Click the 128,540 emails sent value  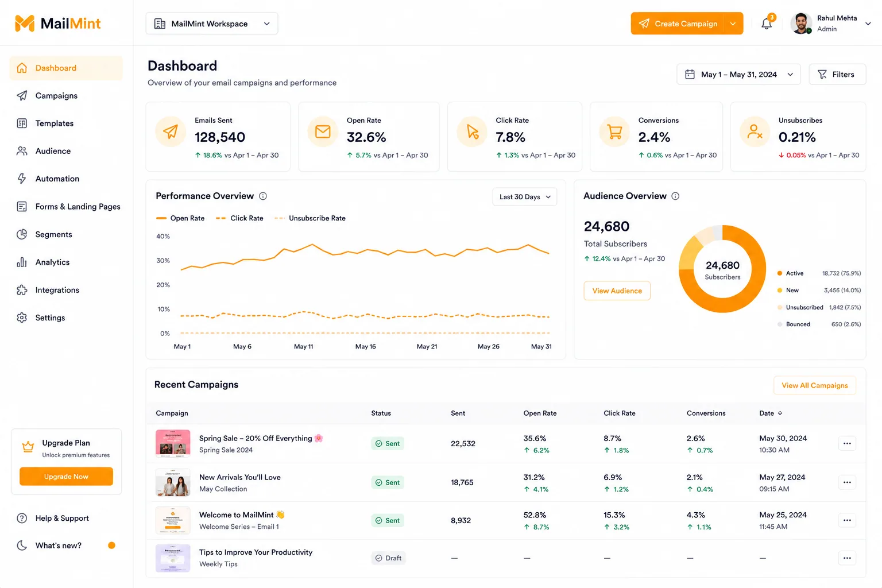(x=220, y=137)
